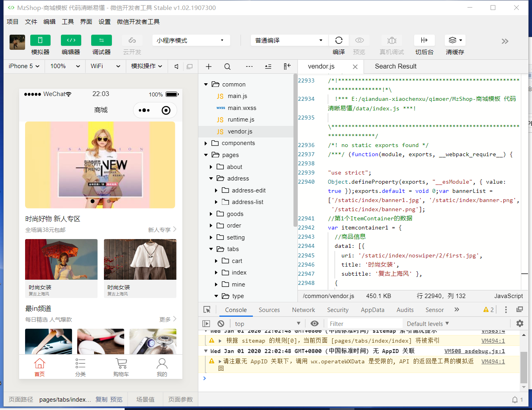Toggle the 模拟器 simulator panel button
Viewport: 532px width, 410px height.
40,40
